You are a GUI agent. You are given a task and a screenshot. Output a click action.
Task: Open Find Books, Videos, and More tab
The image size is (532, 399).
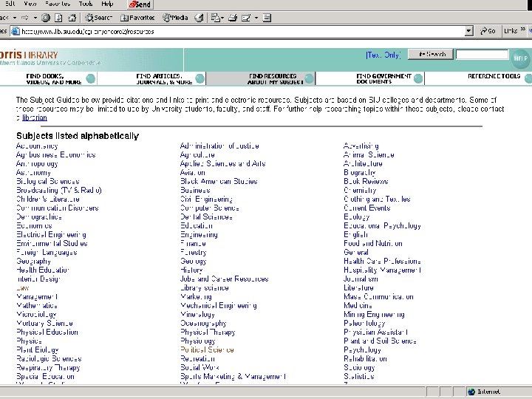(54, 79)
